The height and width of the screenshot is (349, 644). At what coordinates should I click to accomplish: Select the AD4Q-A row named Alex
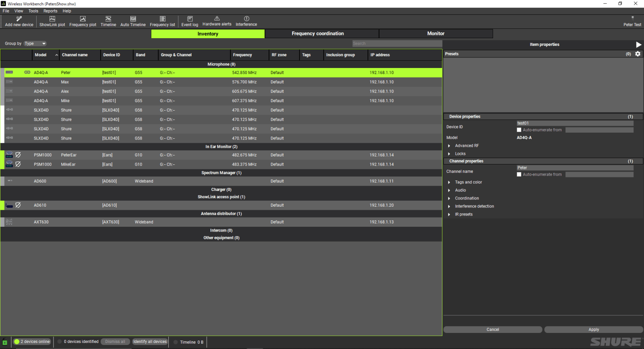pos(221,91)
